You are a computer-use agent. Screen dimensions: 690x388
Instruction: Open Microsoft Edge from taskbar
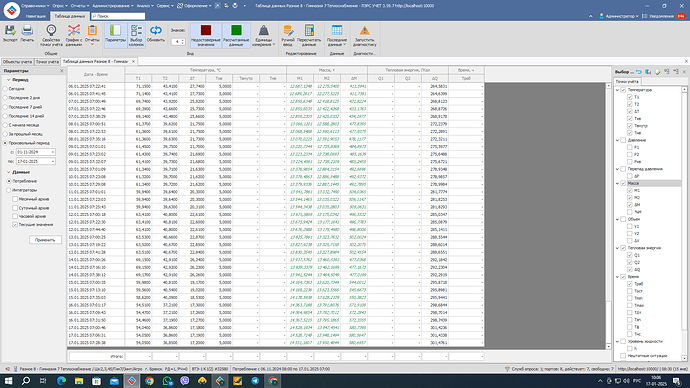pos(61,381)
